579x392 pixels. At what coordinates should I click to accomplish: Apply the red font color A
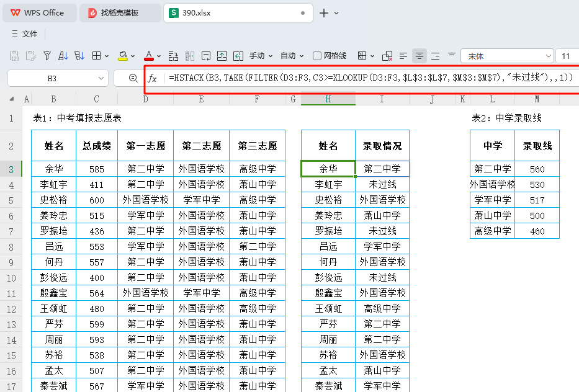[x=149, y=56]
